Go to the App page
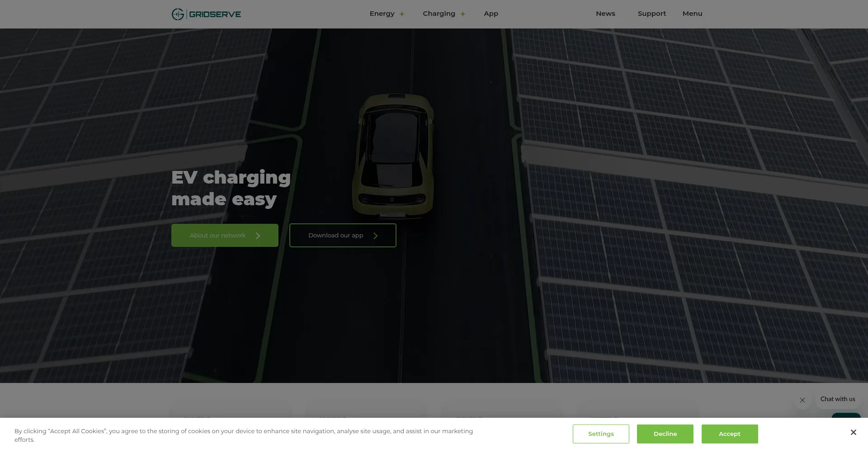The width and height of the screenshot is (868, 449). [491, 14]
